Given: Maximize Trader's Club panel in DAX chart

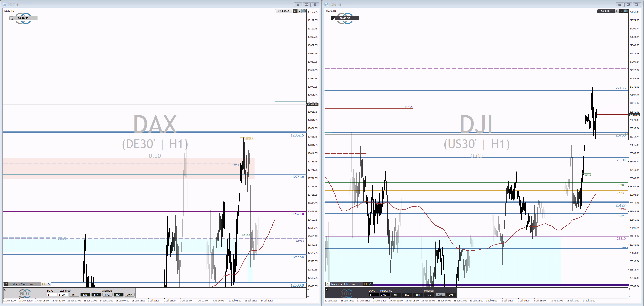Looking at the screenshot, I should [x=44, y=284].
